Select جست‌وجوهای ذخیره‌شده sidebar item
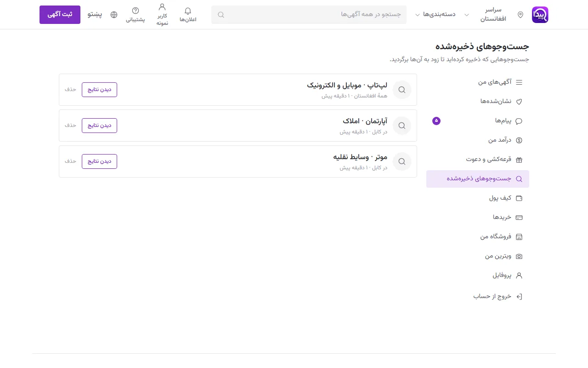Image resolution: width=588 pixels, height=368 pixels. 478,179
